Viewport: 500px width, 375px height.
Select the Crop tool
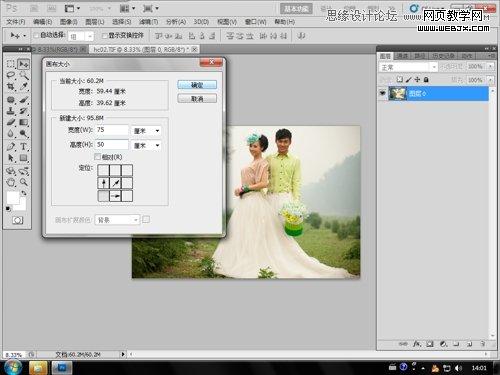click(x=11, y=87)
